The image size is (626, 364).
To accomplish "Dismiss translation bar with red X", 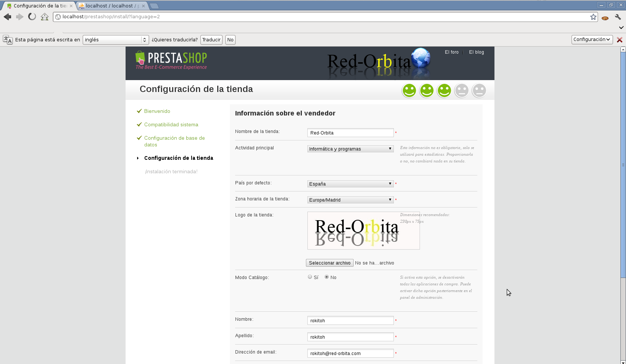I will (620, 40).
